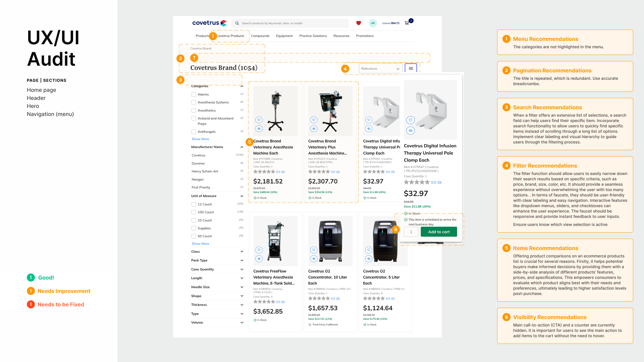Viewport: 644px width, 362px height.
Task: Collapse the Manufacturer Name section
Action: [x=242, y=147]
